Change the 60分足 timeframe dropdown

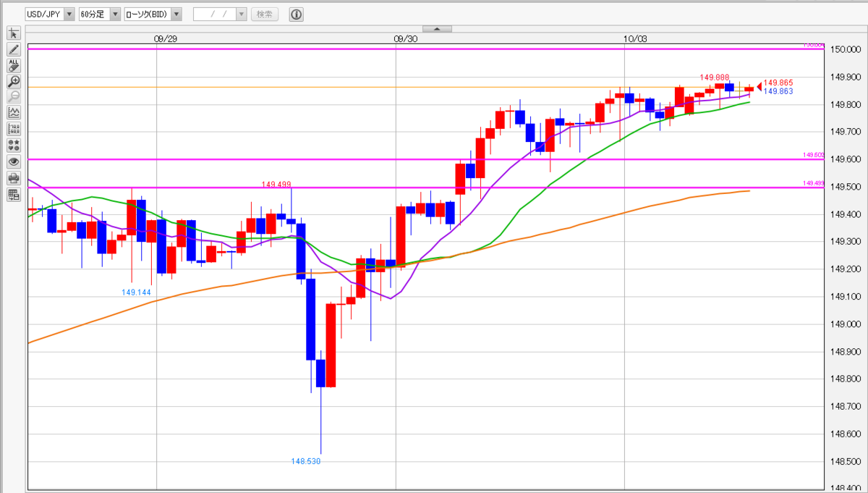pyautogui.click(x=99, y=14)
